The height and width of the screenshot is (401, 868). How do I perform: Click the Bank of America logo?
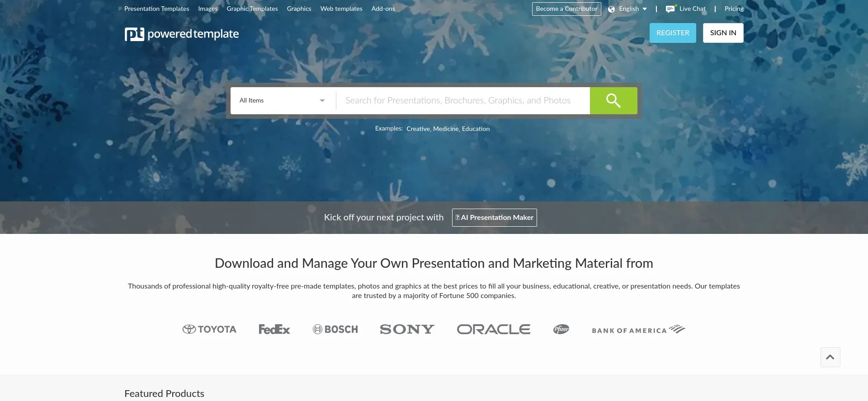click(x=638, y=330)
